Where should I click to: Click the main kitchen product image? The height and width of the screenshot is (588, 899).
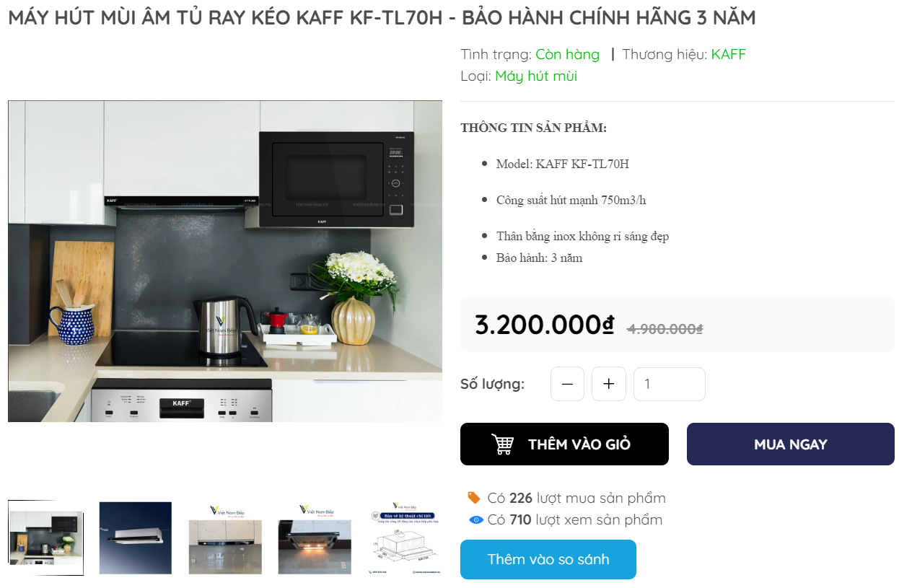point(225,261)
